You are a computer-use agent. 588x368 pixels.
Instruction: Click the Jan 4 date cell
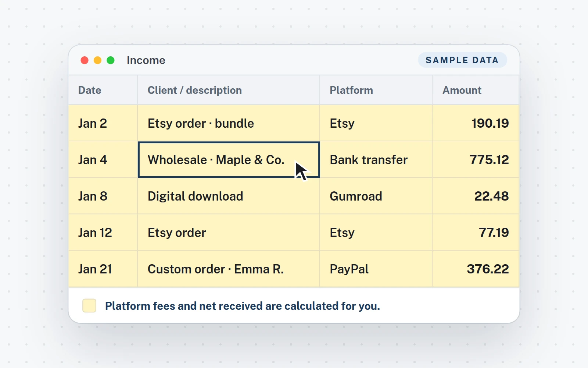103,160
